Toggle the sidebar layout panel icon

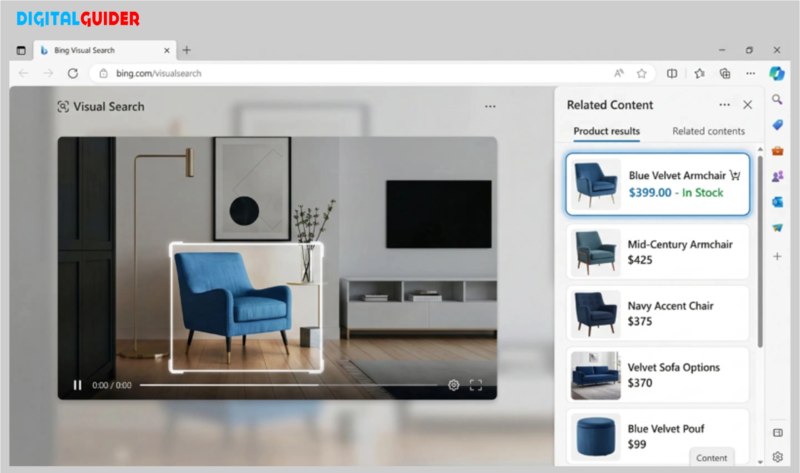(778, 433)
